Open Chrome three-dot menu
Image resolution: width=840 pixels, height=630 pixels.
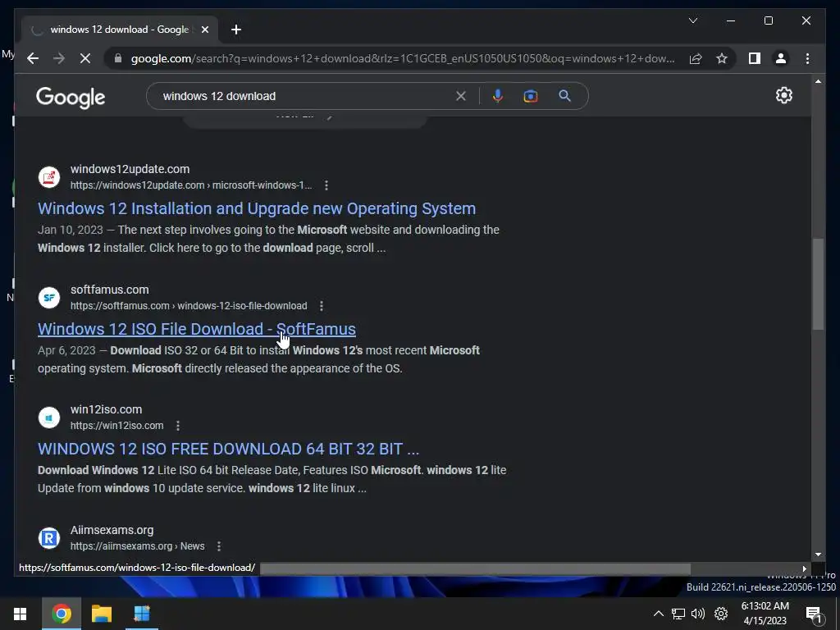(807, 58)
